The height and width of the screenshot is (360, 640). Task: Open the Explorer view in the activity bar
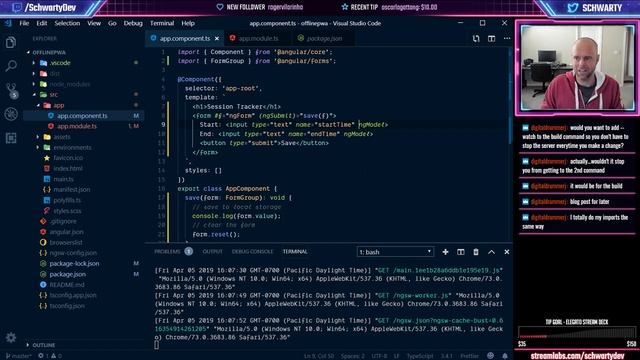pos(11,42)
